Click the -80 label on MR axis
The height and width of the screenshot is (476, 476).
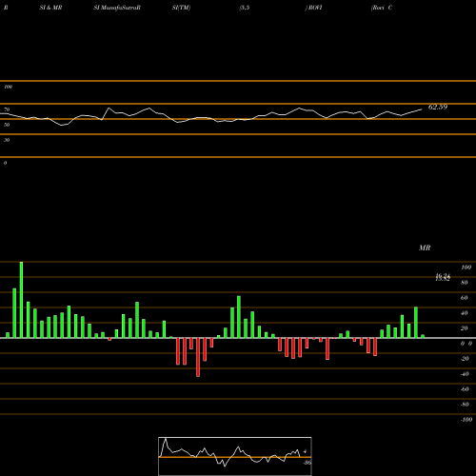465,405
